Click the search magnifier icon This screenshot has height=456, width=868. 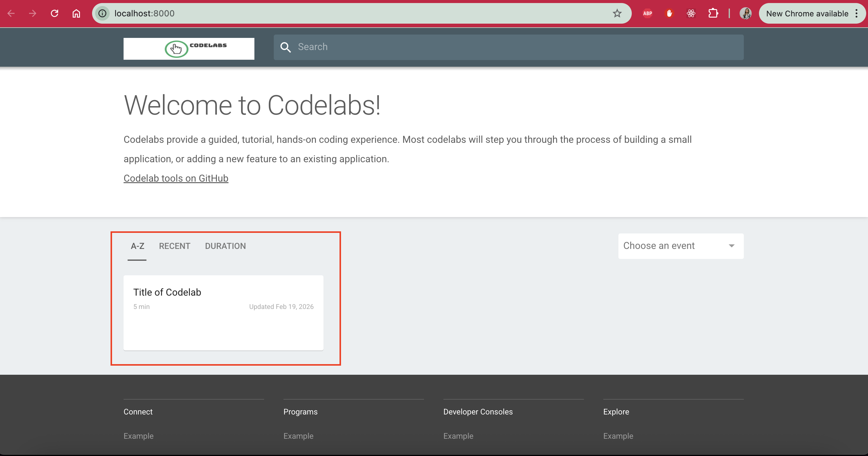pyautogui.click(x=286, y=47)
